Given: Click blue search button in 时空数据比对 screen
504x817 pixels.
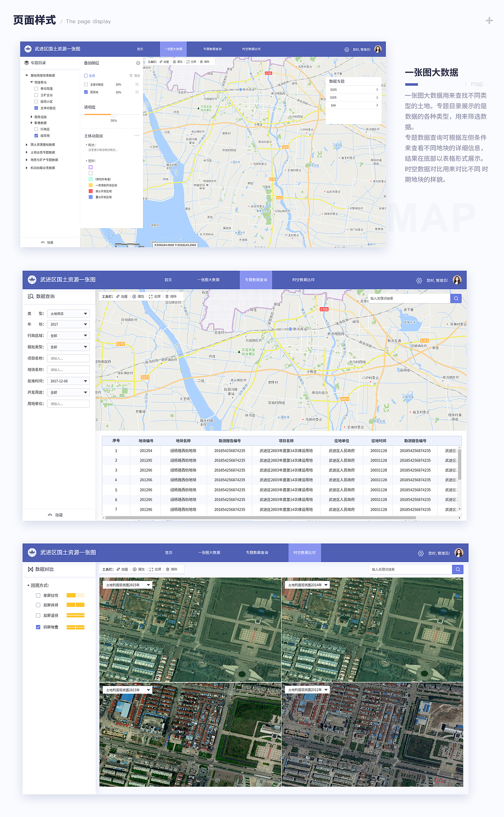Looking at the screenshot, I should 458,569.
